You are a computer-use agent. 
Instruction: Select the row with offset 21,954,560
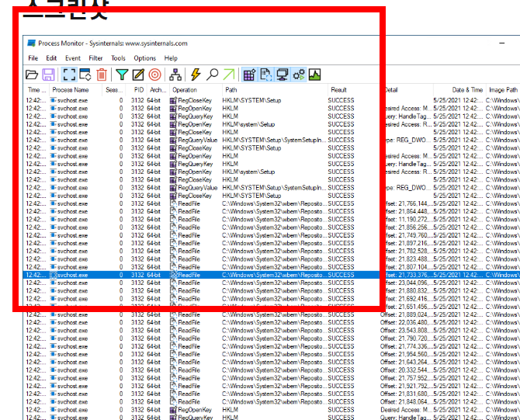point(272,354)
